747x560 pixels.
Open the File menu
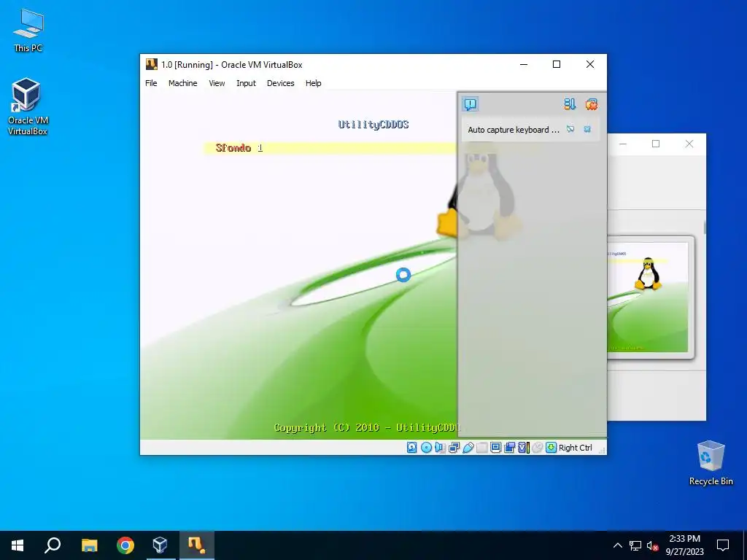[x=151, y=83]
